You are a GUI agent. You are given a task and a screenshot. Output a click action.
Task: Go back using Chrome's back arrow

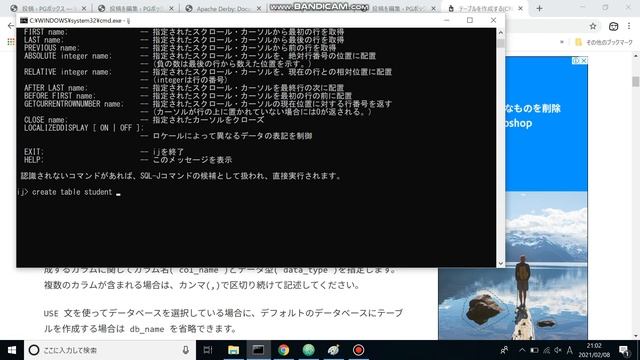[11, 26]
